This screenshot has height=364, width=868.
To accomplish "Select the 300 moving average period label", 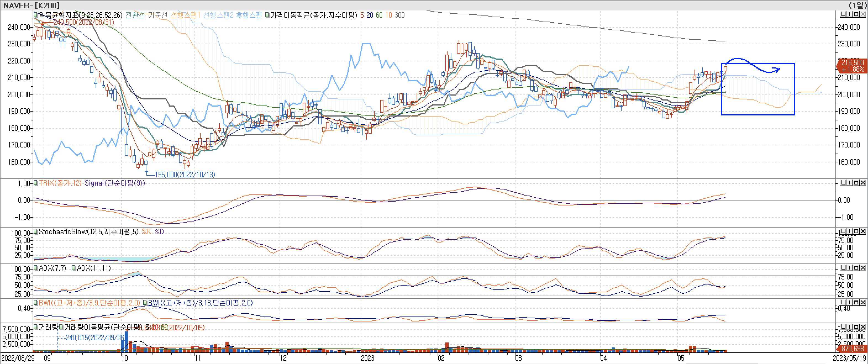I will point(400,15).
